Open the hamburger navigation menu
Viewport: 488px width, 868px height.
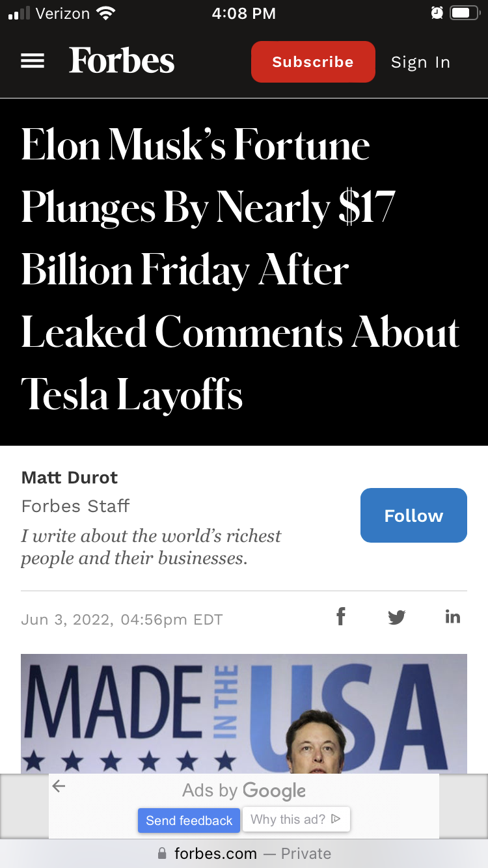(33, 61)
